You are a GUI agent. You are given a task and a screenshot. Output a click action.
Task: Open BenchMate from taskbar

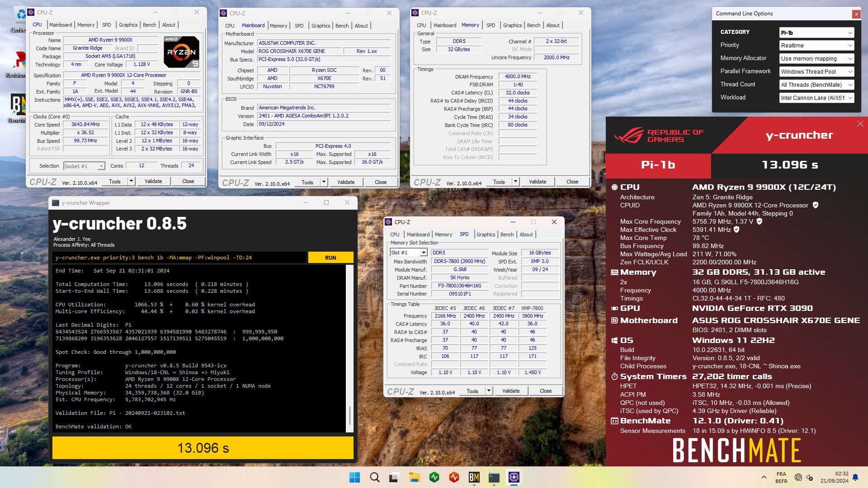[474, 477]
